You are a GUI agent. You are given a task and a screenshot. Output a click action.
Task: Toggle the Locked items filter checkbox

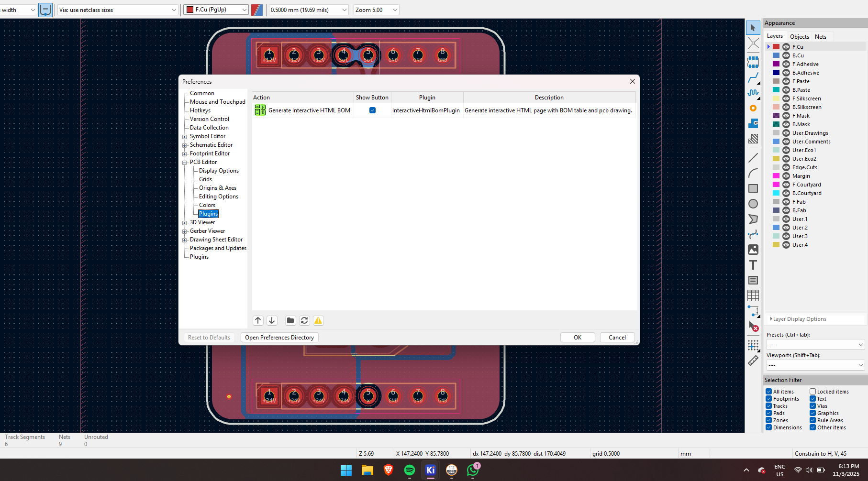click(812, 392)
